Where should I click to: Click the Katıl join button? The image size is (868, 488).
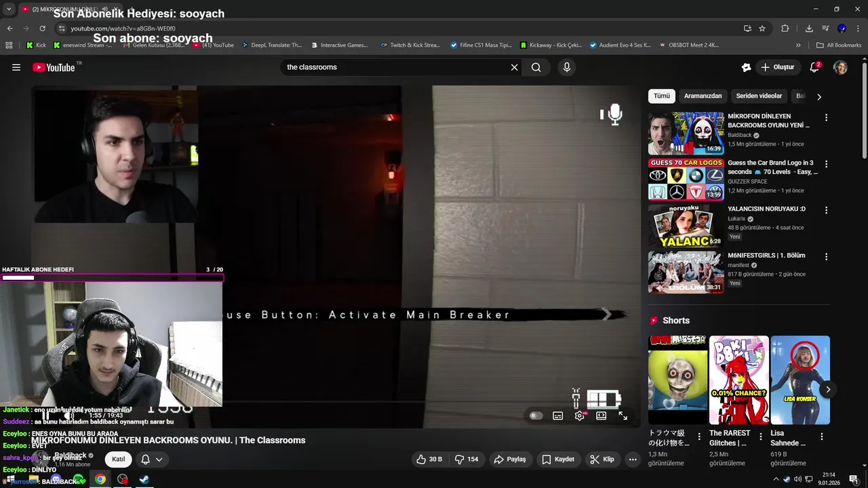tap(118, 460)
